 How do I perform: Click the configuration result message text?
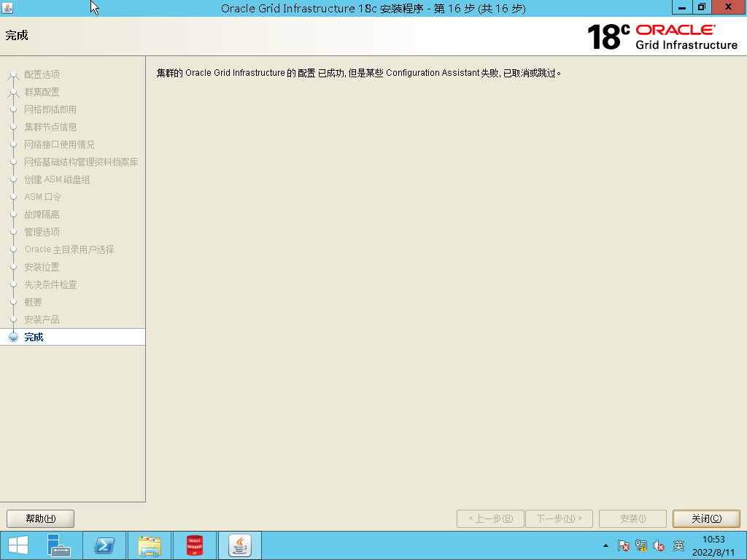pos(359,73)
